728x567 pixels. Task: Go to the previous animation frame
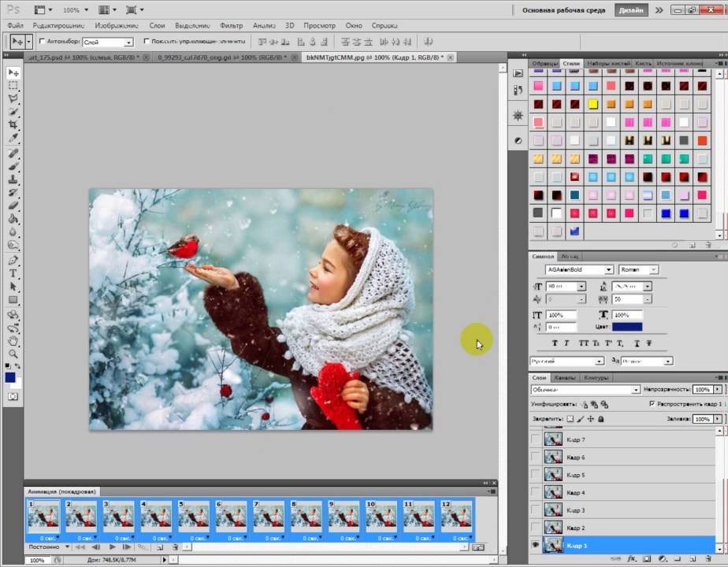tap(96, 547)
